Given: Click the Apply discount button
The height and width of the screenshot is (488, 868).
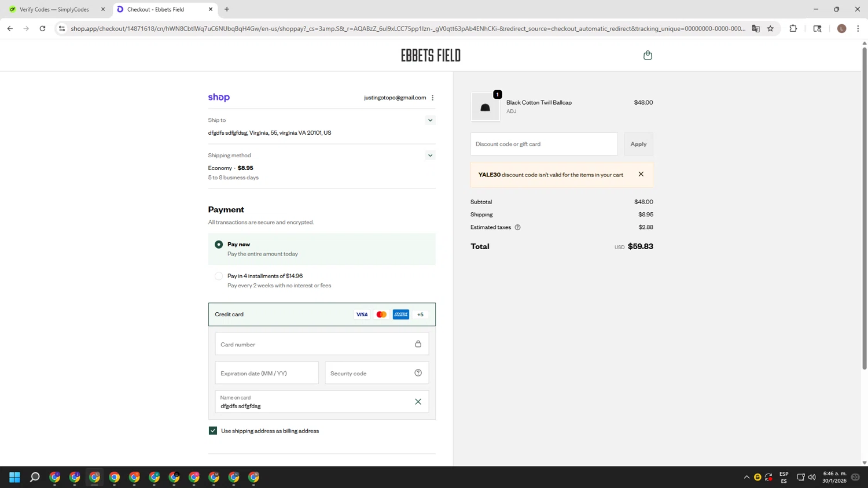Looking at the screenshot, I should (x=638, y=144).
